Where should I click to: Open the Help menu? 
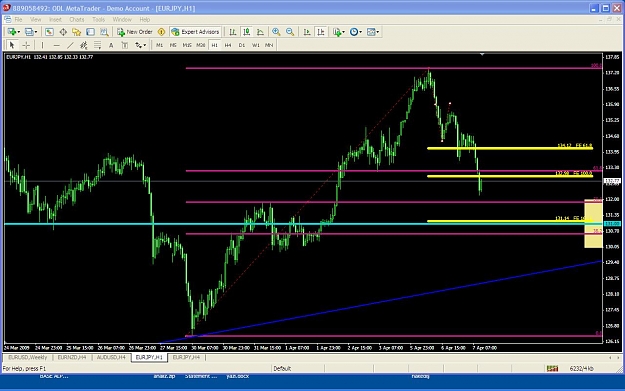click(145, 19)
